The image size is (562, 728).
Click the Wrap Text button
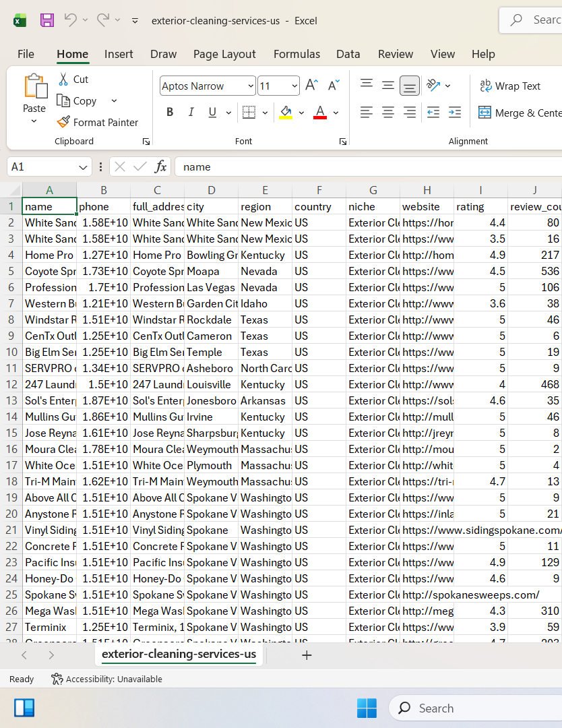510,86
